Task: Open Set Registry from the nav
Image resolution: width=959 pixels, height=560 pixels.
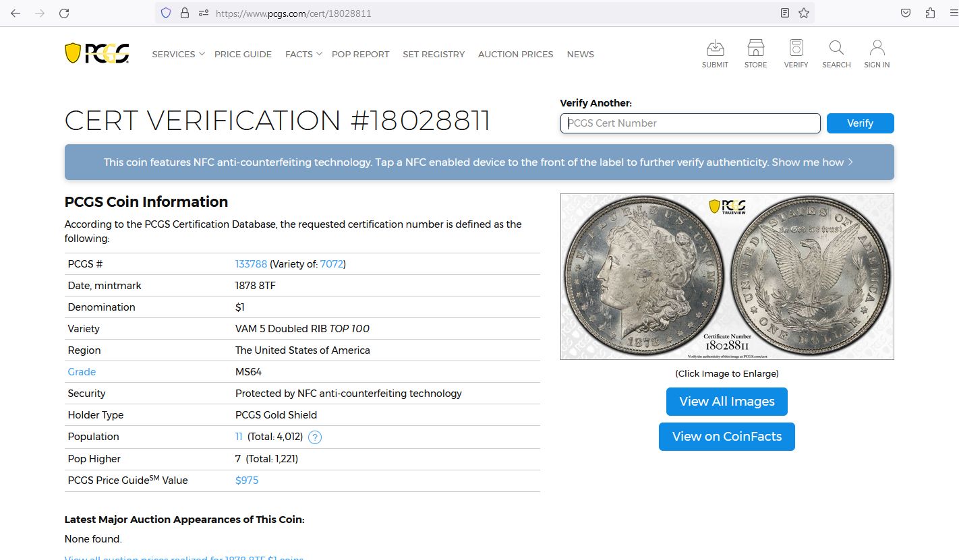Action: click(x=434, y=54)
